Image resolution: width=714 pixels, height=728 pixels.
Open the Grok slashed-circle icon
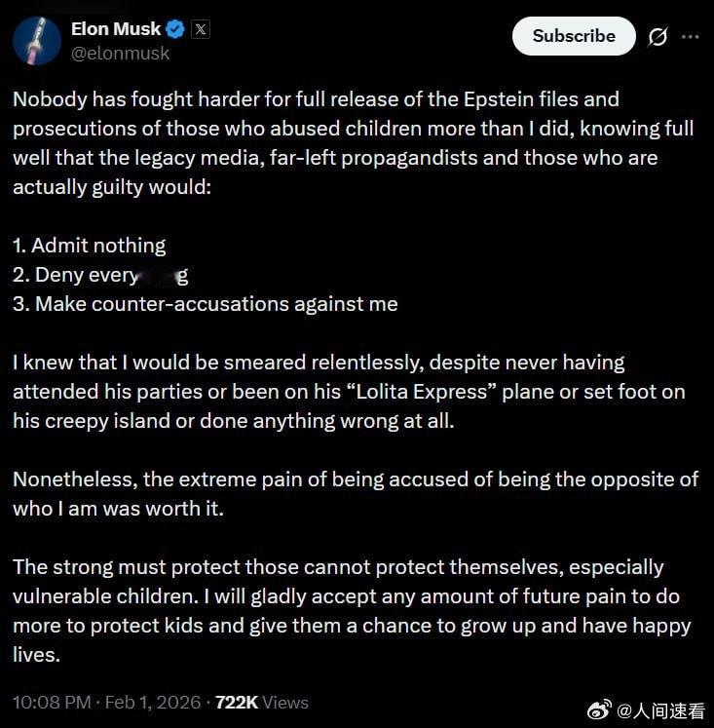click(x=658, y=37)
